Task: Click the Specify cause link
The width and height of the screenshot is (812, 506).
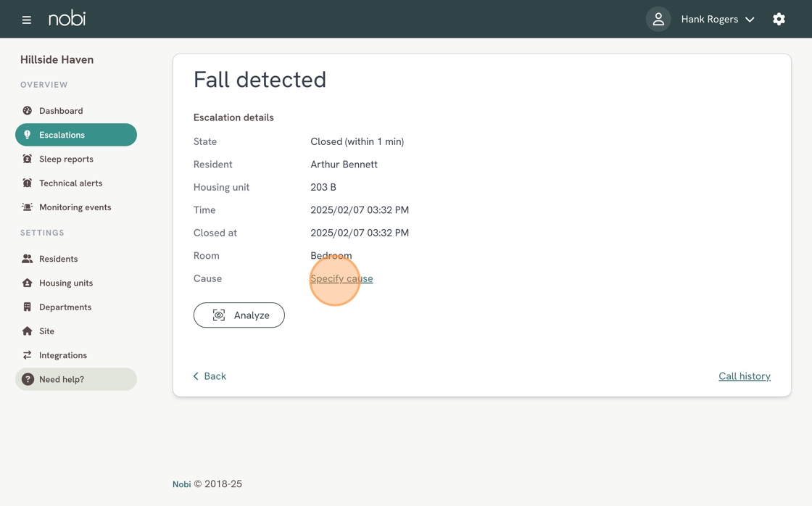Action: click(x=341, y=278)
